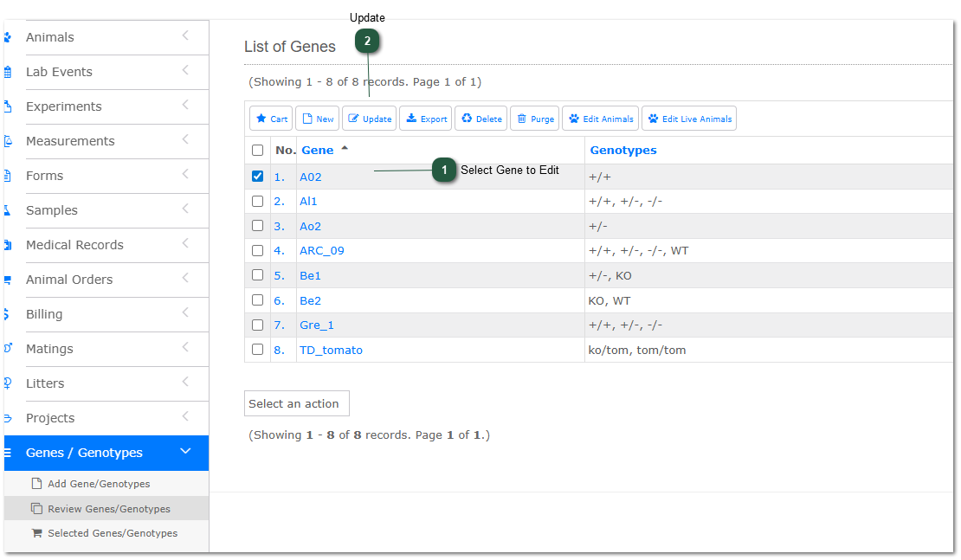Expand the Forms chevron
This screenshot has height=560, width=961.
(185, 175)
